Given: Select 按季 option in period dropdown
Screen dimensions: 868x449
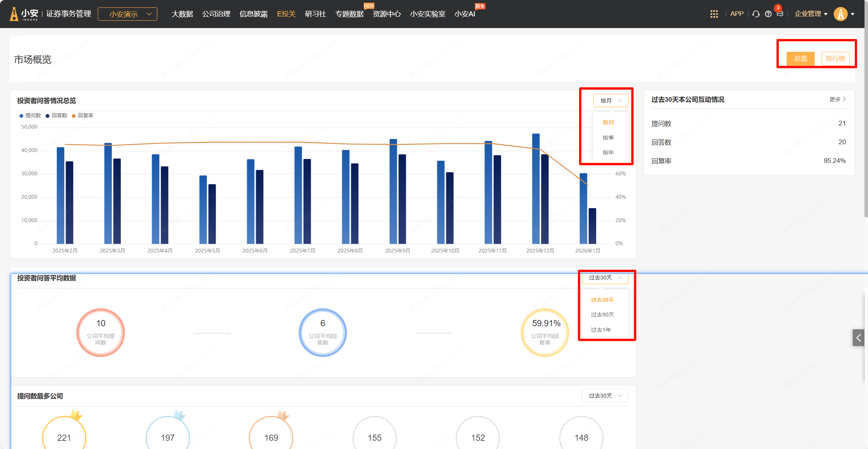Looking at the screenshot, I should coord(608,138).
